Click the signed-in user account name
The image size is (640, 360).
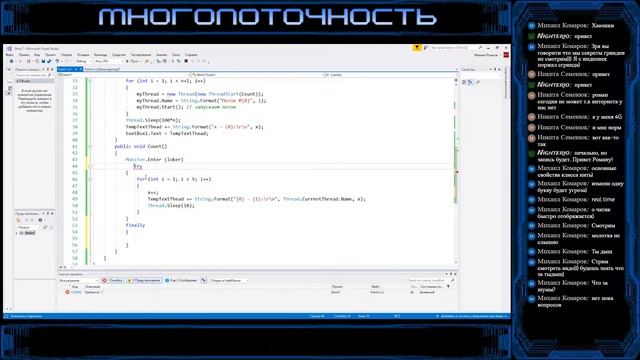click(486, 55)
